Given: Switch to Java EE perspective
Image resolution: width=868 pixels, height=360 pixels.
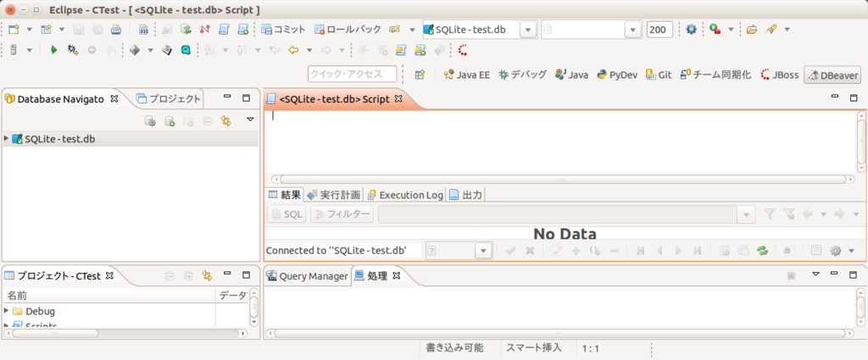Looking at the screenshot, I should 467,75.
